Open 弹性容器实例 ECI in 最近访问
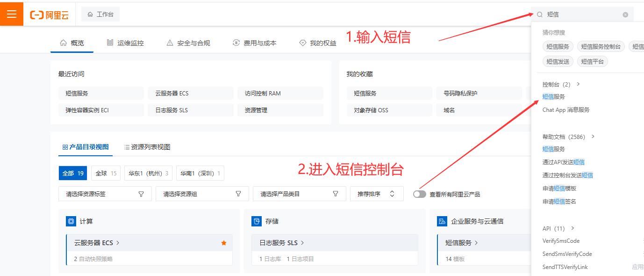Image resolution: width=644 pixels, height=276 pixels. [101, 110]
